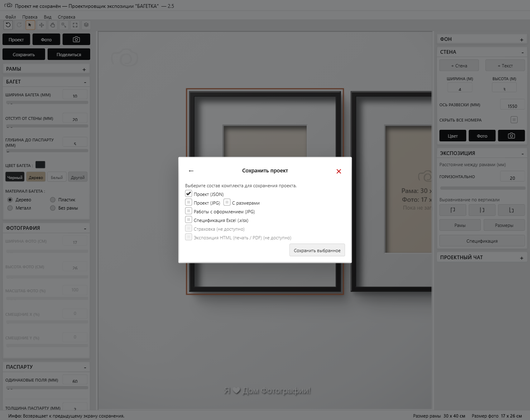Select the Металл material radio button
Image resolution: width=530 pixels, height=420 pixels.
(10, 208)
